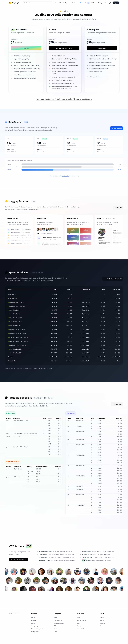128x644 pixels.
Task: Click Get PRO ($9/month) black button
Action: tap(19, 559)
